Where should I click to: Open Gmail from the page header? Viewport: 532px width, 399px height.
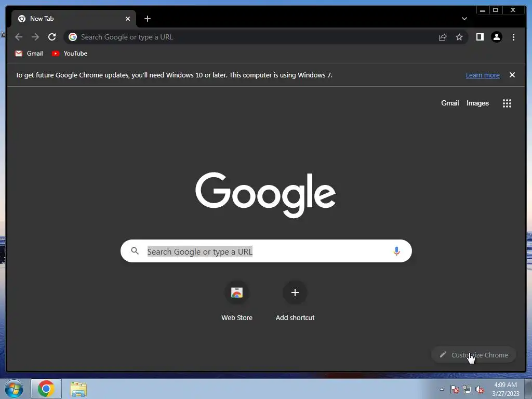tap(450, 103)
